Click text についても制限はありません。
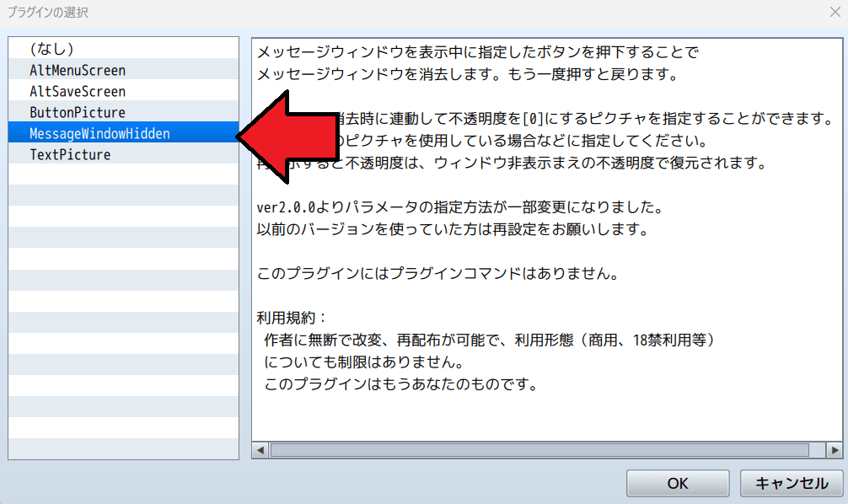 (x=363, y=362)
